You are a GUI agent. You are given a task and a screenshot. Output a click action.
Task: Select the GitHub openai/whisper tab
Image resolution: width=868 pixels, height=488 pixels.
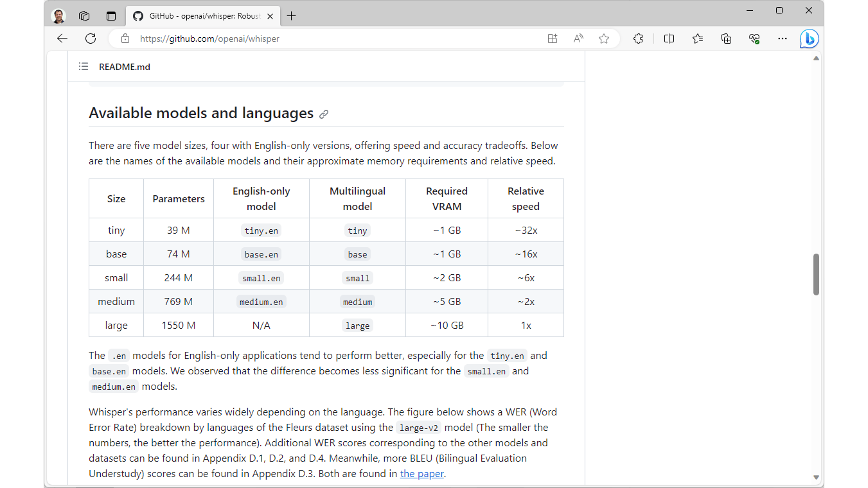(x=203, y=16)
